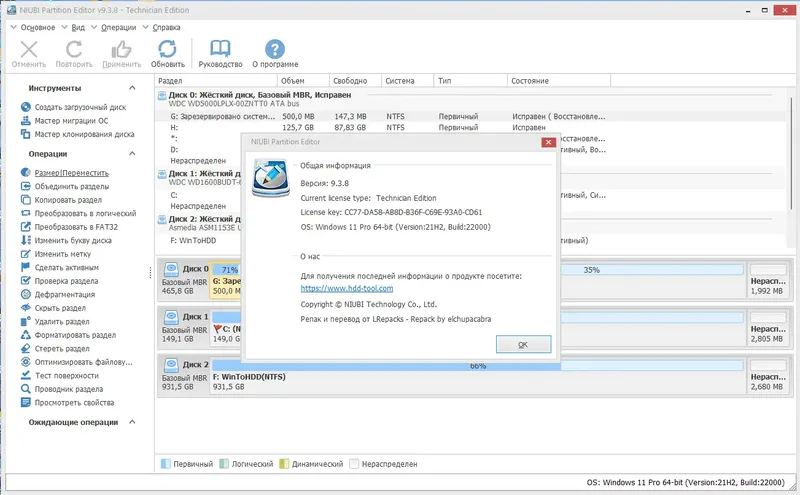Choose Удалить раздел operation
The image size is (800, 495).
[x=55, y=321]
